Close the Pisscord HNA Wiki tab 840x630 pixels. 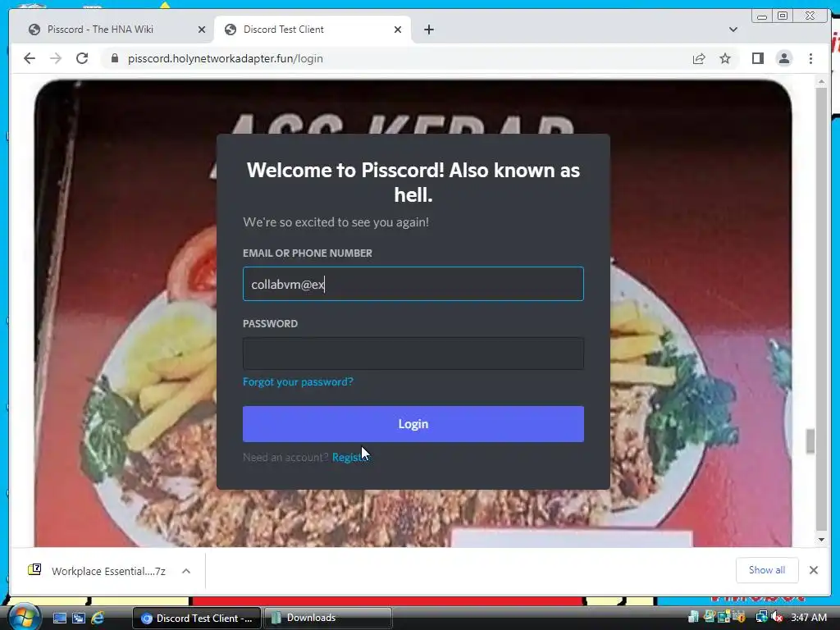pyautogui.click(x=202, y=30)
